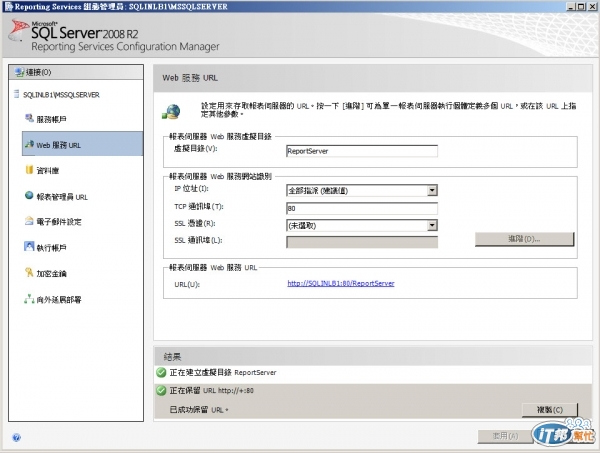Screen dimensions: 600x453
Task: Click the 虛擬目錄 ReportServer text field
Action: pos(362,151)
